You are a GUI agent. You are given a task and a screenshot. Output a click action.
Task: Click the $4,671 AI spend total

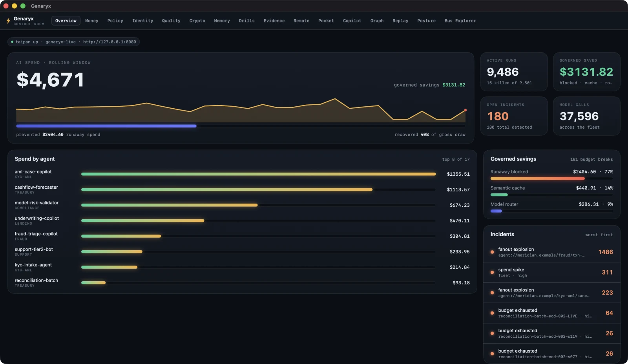point(50,80)
